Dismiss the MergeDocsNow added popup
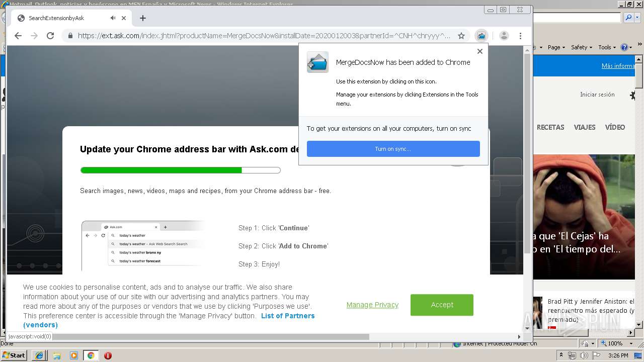The image size is (644, 362). click(479, 51)
